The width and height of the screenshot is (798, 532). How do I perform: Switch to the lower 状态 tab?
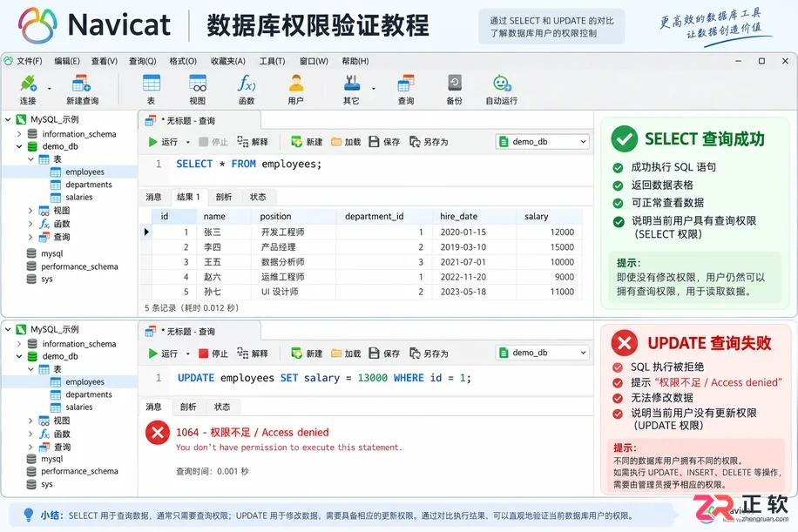222,407
